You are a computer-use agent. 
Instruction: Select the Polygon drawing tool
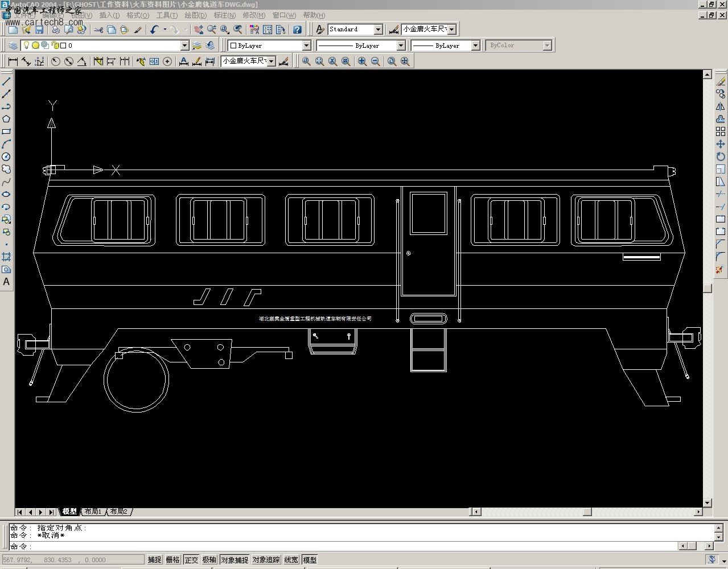6,119
